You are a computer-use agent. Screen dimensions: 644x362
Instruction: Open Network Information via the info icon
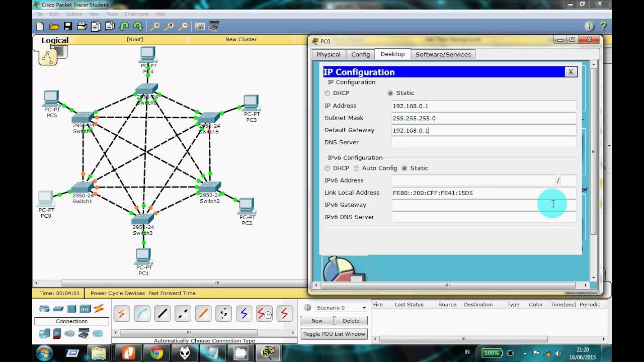(589, 26)
